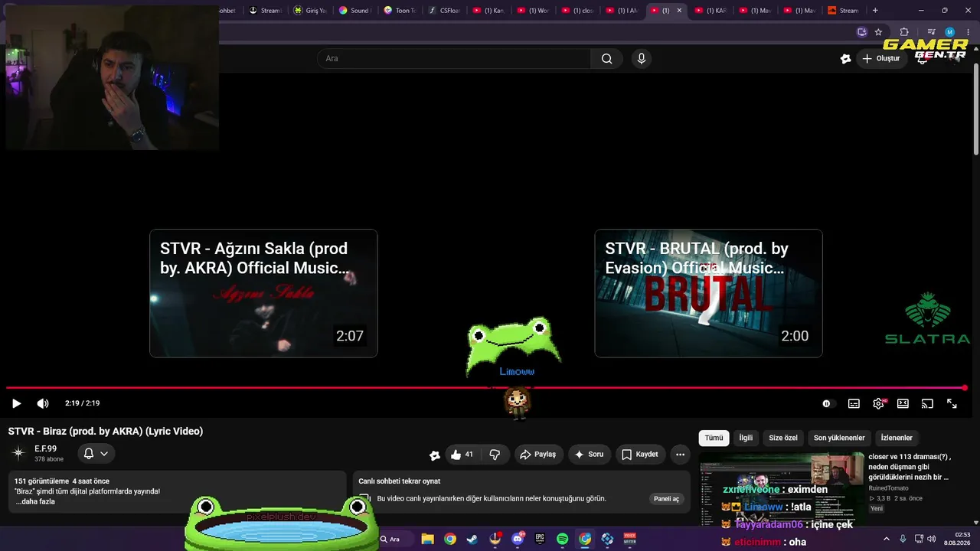Click Paneli aç to open chat replay
The image size is (980, 551).
[x=666, y=499]
